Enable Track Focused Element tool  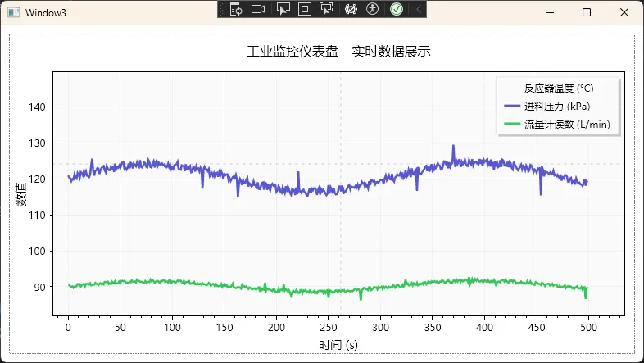326,9
